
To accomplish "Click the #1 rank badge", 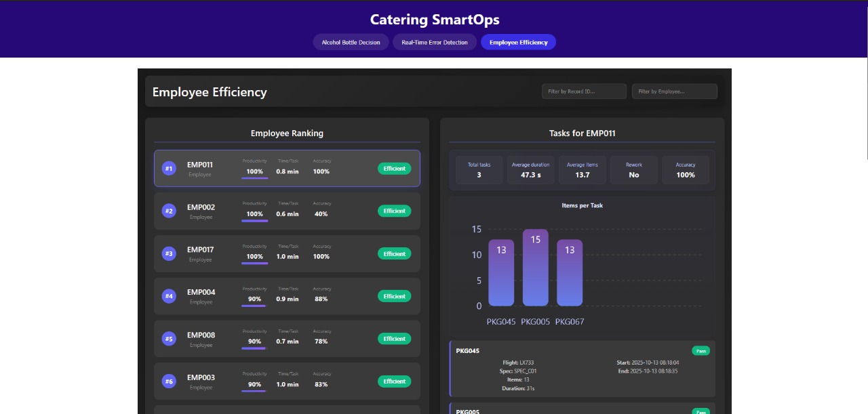I will pos(169,168).
